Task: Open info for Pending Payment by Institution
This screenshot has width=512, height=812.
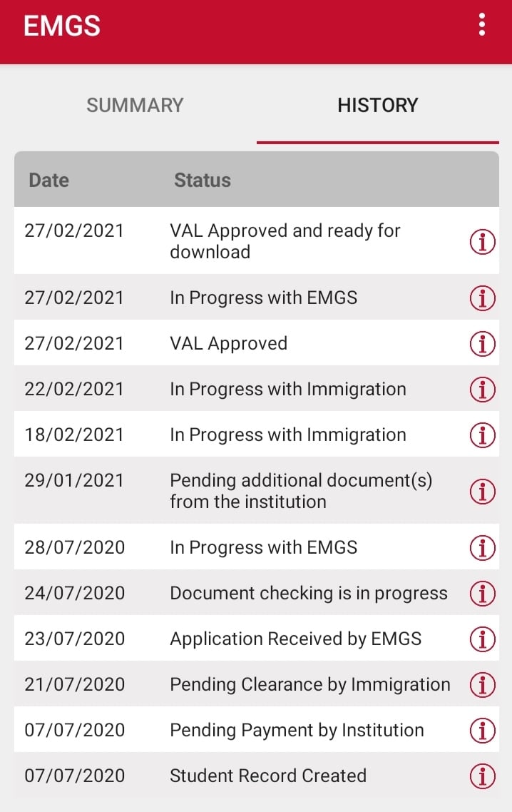Action: pyautogui.click(x=483, y=730)
